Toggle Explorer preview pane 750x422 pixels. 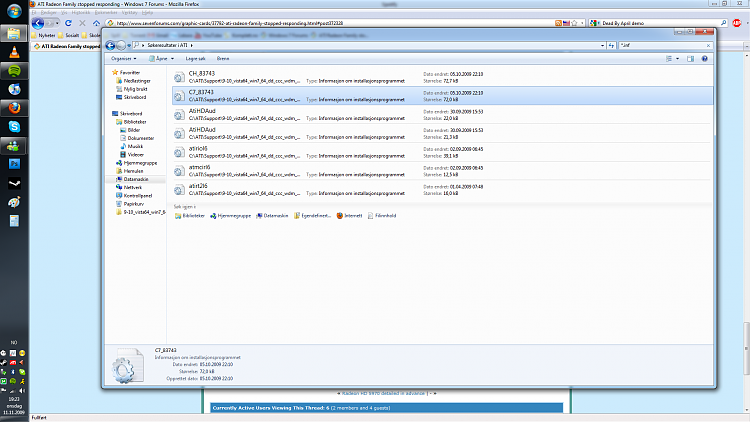pyautogui.click(x=690, y=59)
